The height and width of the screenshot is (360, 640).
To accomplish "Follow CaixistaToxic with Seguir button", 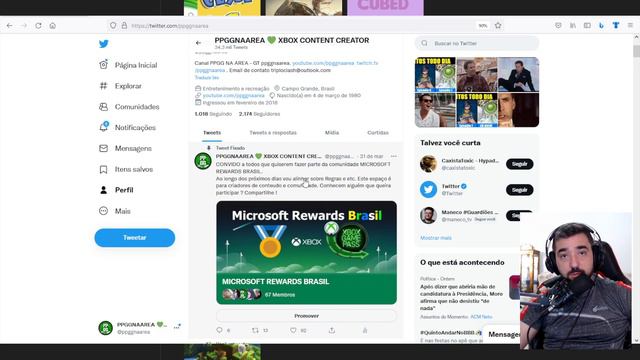I will click(520, 164).
